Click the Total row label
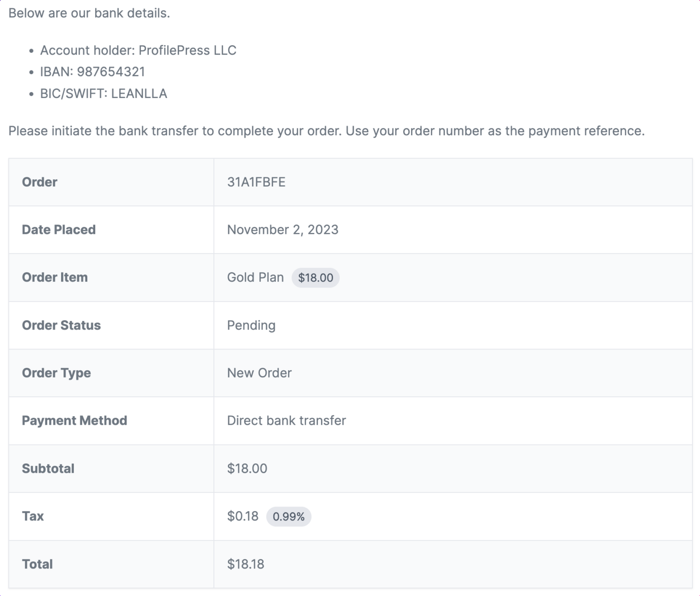 coord(37,564)
